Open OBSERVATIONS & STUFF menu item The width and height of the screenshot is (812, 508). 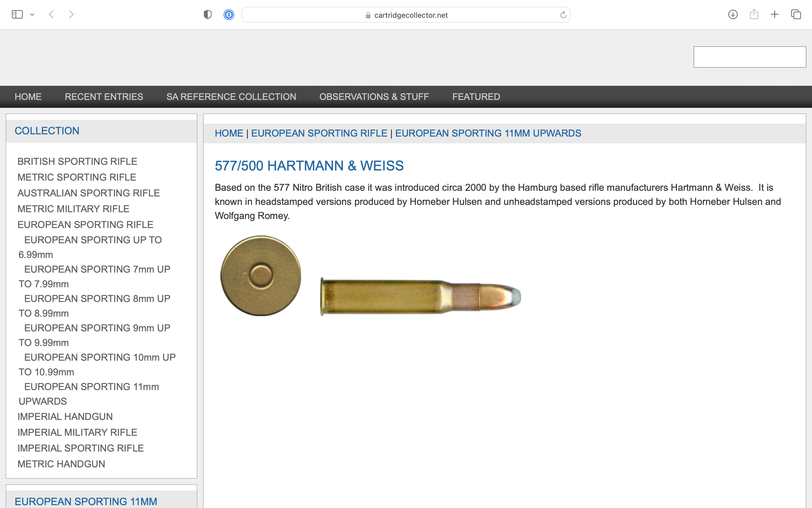pyautogui.click(x=374, y=97)
